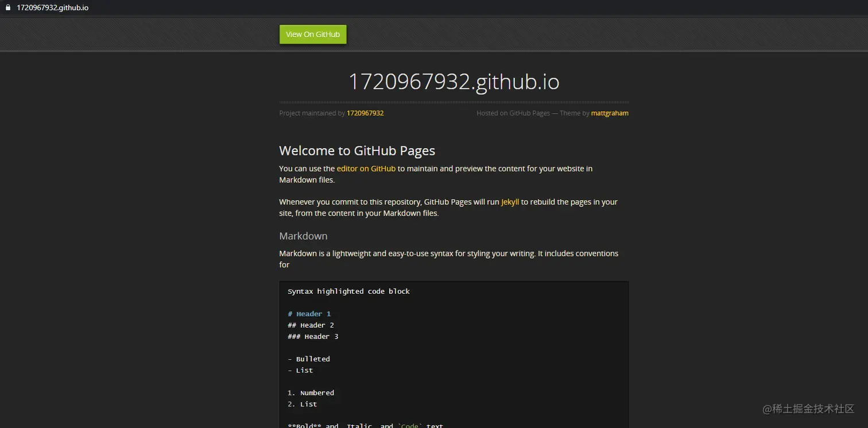Click the 1720967932.github.io URL text
868x428 pixels.
coord(52,8)
